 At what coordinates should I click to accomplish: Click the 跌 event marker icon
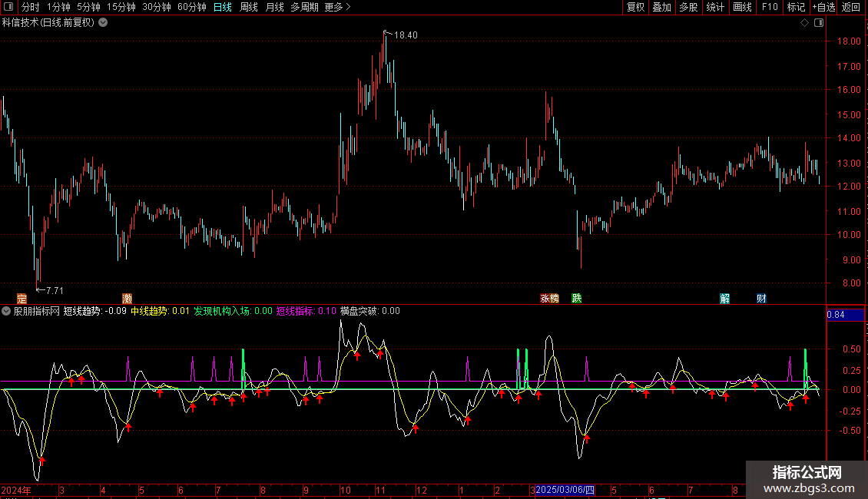click(x=577, y=299)
